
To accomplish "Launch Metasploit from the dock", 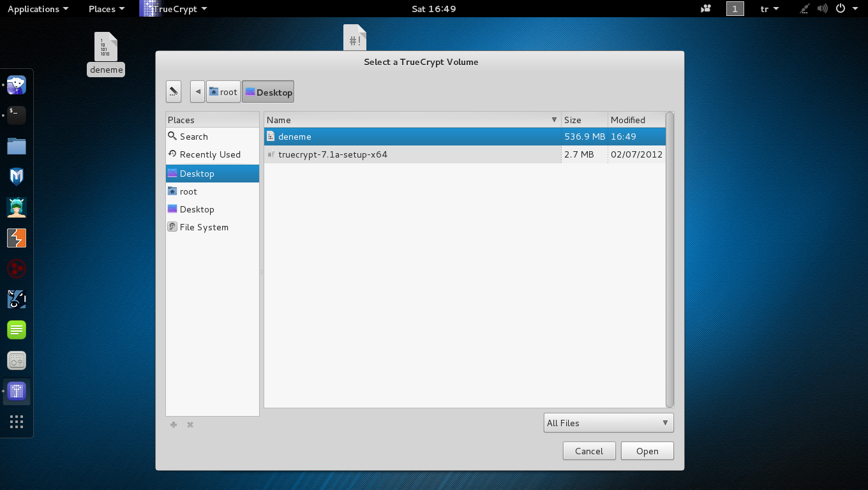I will pyautogui.click(x=17, y=177).
